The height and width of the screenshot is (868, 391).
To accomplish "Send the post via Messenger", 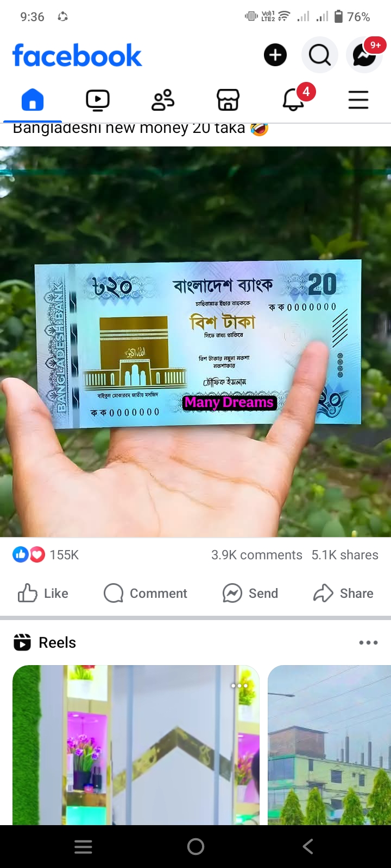I will tap(250, 593).
